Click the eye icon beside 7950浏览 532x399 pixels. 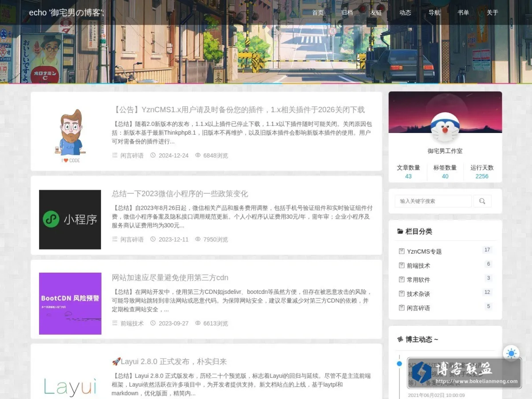[198, 239]
